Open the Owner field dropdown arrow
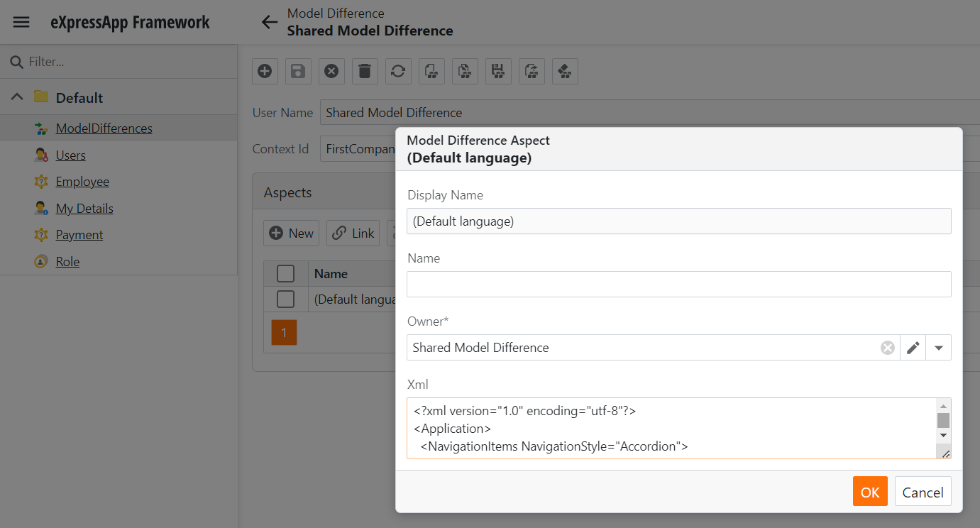This screenshot has height=528, width=980. (938, 347)
